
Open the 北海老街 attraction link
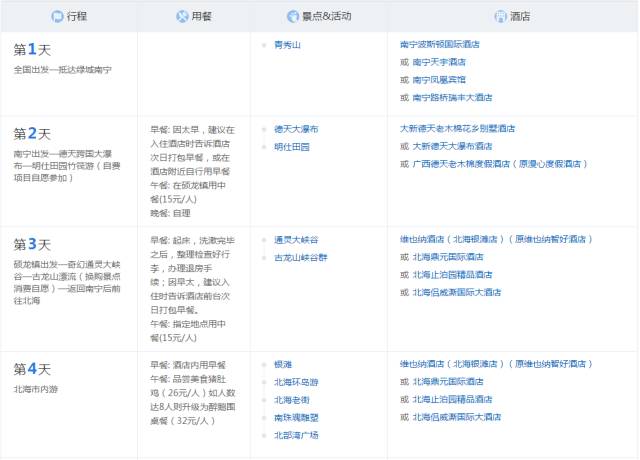(292, 400)
